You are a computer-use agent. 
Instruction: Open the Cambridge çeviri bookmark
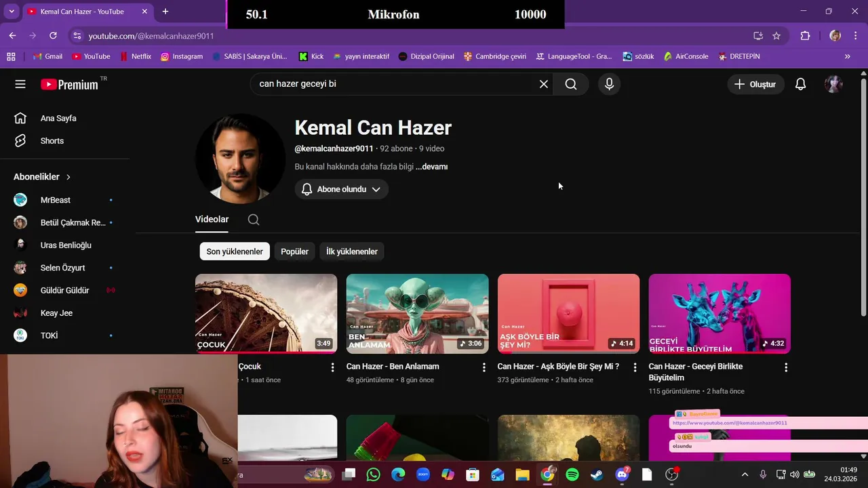click(x=495, y=56)
